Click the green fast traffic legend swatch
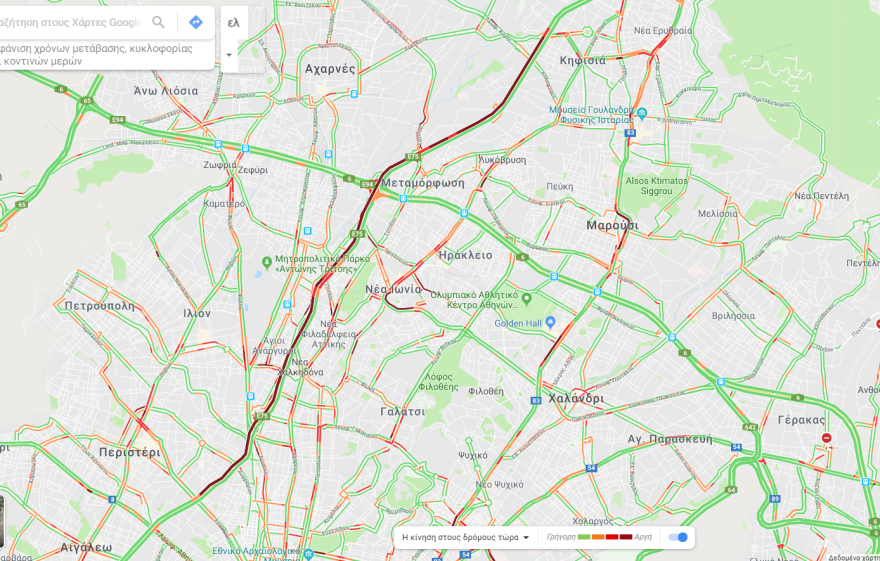Image resolution: width=880 pixels, height=561 pixels. pyautogui.click(x=584, y=537)
